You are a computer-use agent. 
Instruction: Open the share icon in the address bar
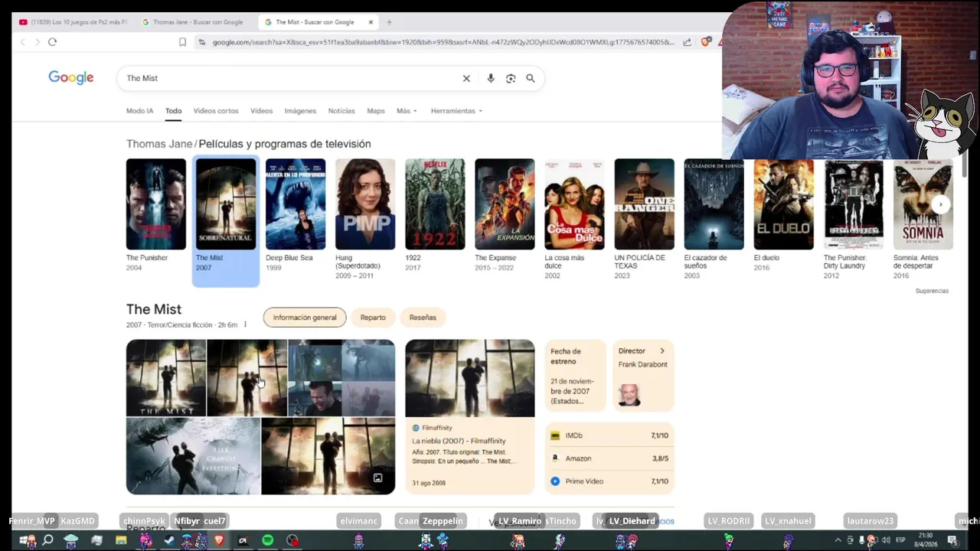tap(687, 42)
